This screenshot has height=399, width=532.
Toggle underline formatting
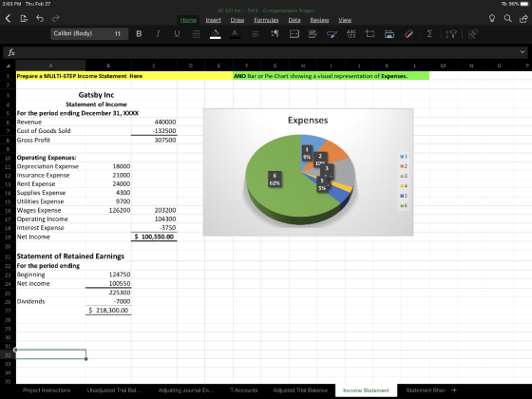(x=177, y=33)
